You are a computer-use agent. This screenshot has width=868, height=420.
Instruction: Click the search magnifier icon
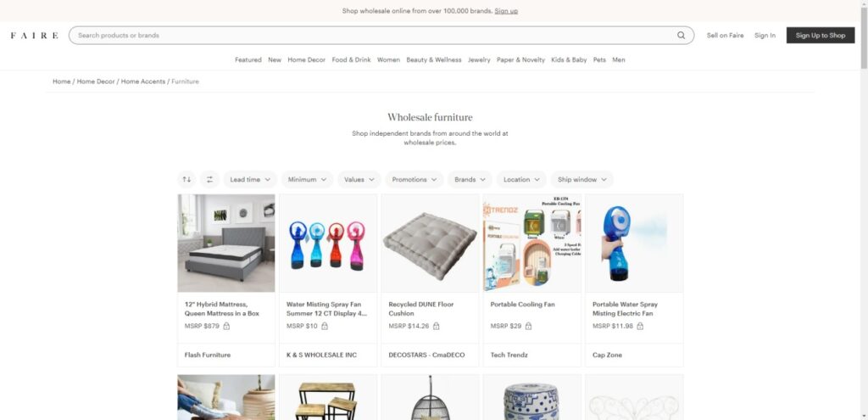(x=681, y=36)
